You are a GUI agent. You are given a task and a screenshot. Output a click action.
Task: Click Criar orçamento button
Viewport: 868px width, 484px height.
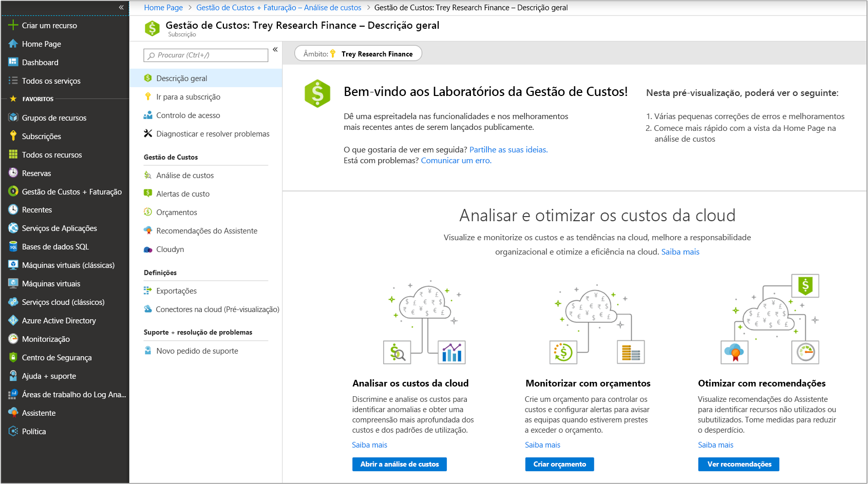click(560, 464)
